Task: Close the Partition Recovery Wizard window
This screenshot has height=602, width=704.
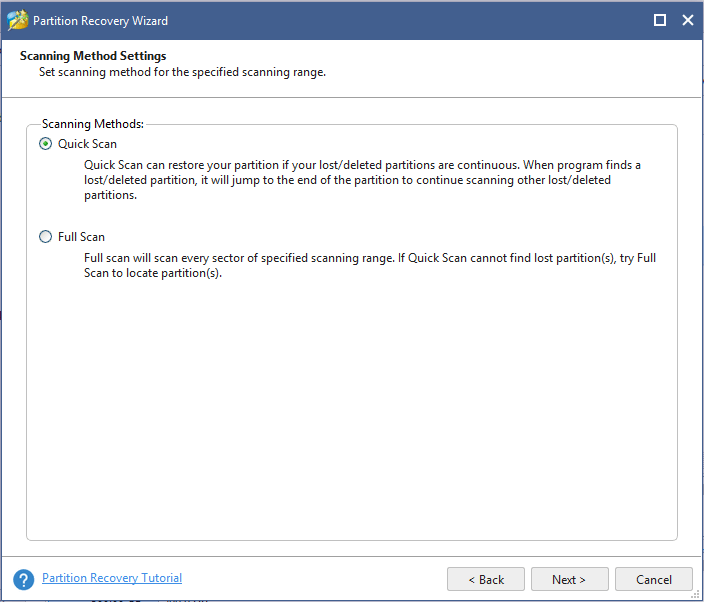Action: 688,20
